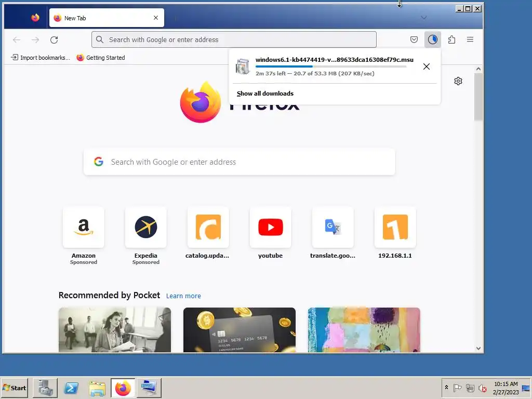Image resolution: width=532 pixels, height=399 pixels.
Task: Click the browser Back arrow
Action: point(16,39)
